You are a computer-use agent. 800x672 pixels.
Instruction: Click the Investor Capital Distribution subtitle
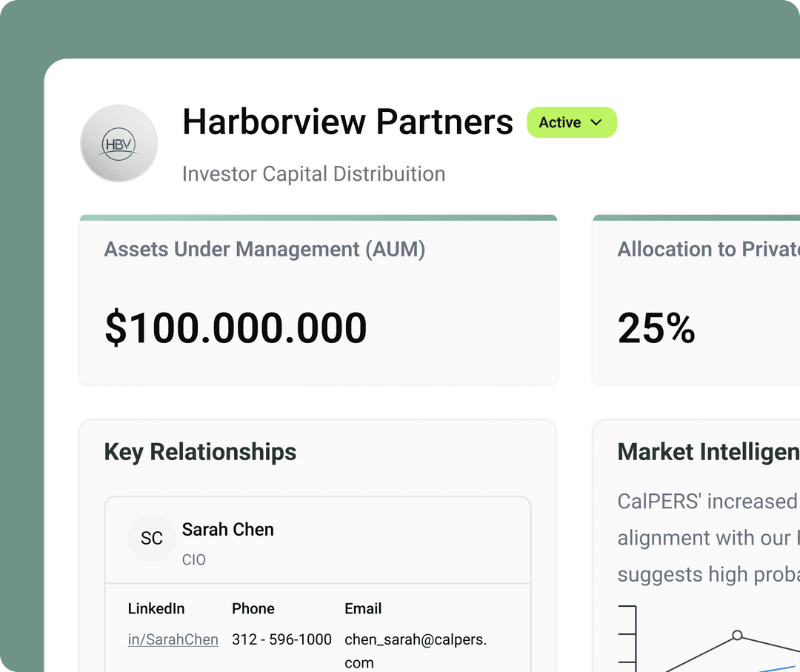313,173
